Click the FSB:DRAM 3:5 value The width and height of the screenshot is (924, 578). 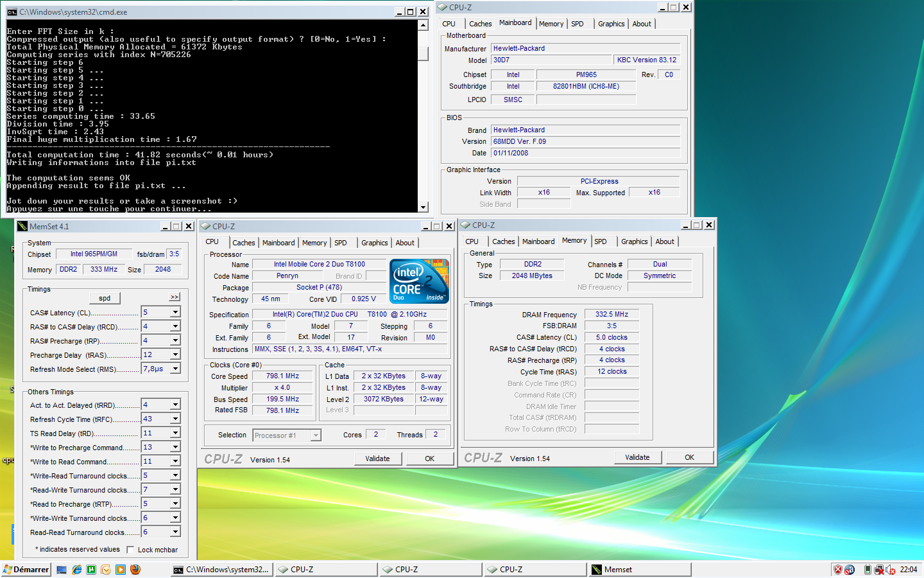click(612, 326)
